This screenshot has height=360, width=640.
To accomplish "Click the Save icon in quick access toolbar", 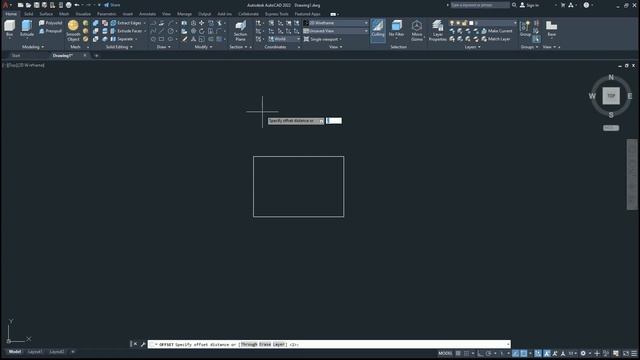I will (37, 5).
